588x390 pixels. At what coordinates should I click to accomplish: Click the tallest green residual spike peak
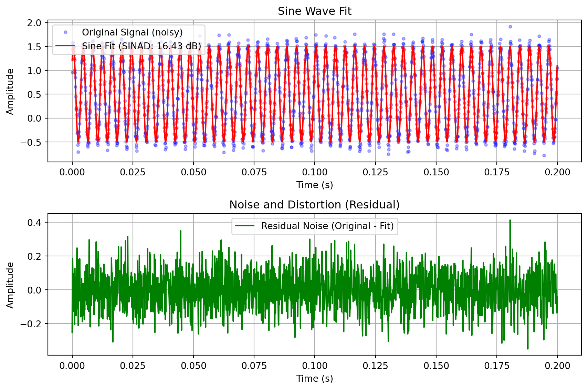coord(510,220)
